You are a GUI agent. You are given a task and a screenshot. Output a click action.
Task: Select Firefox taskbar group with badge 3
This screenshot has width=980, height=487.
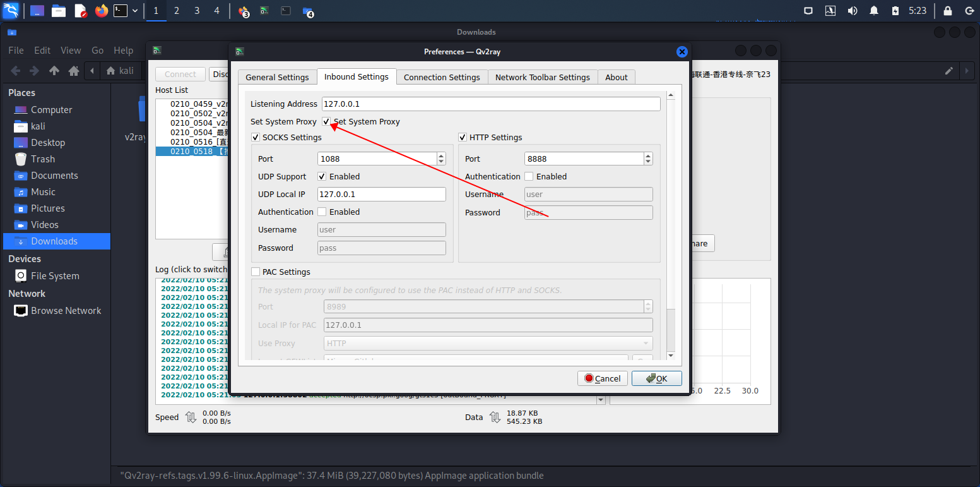click(243, 11)
